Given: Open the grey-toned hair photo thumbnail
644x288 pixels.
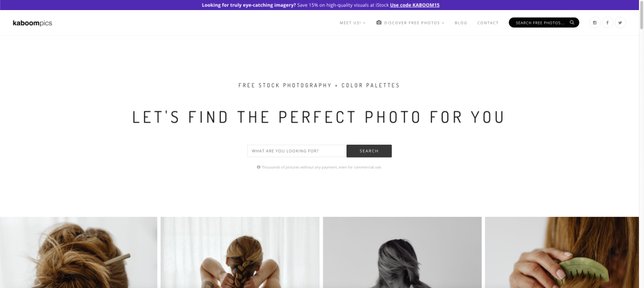Looking at the screenshot, I should click(402, 252).
